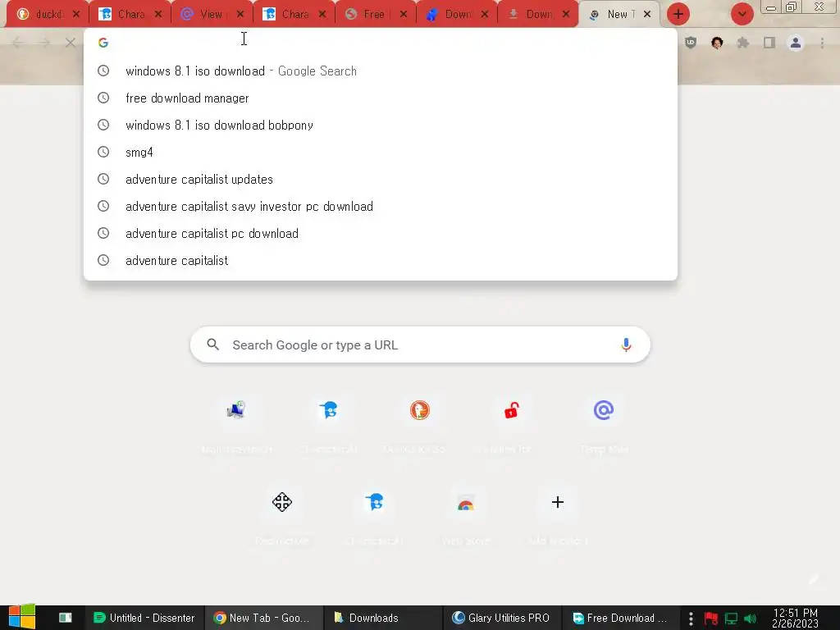Open the avatar extension icon in toolbar

coord(717,43)
